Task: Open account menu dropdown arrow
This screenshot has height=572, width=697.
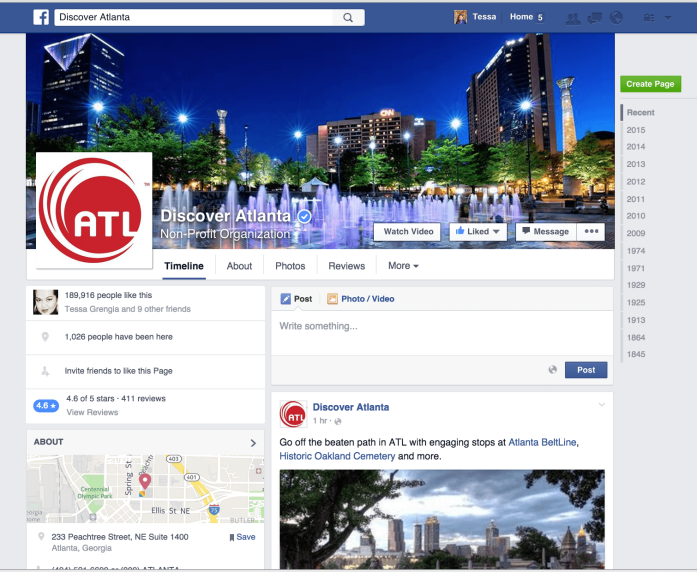Action: (668, 18)
